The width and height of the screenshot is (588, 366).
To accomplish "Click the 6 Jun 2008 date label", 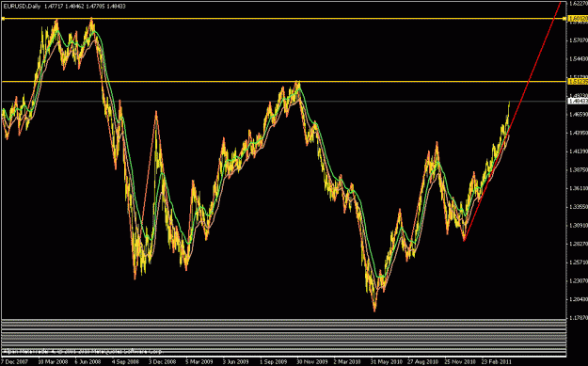I will (88, 362).
